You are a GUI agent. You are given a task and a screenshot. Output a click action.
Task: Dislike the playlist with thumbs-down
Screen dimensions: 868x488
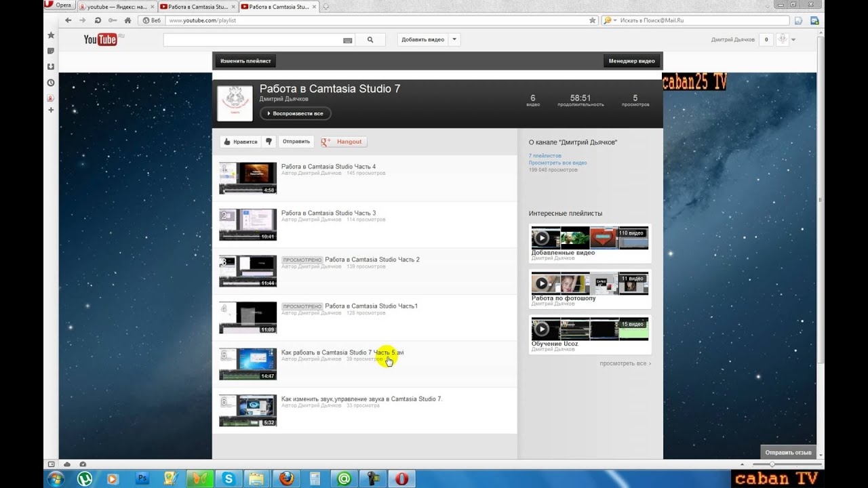click(269, 142)
